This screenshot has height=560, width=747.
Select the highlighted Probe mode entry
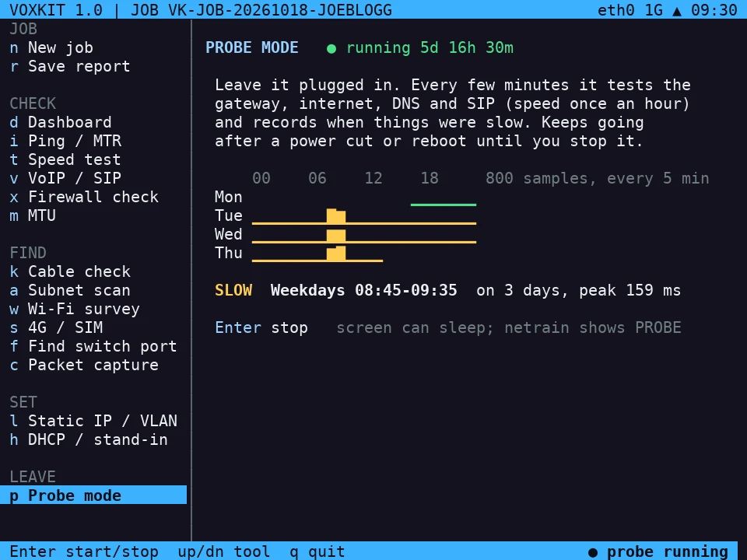click(x=93, y=495)
